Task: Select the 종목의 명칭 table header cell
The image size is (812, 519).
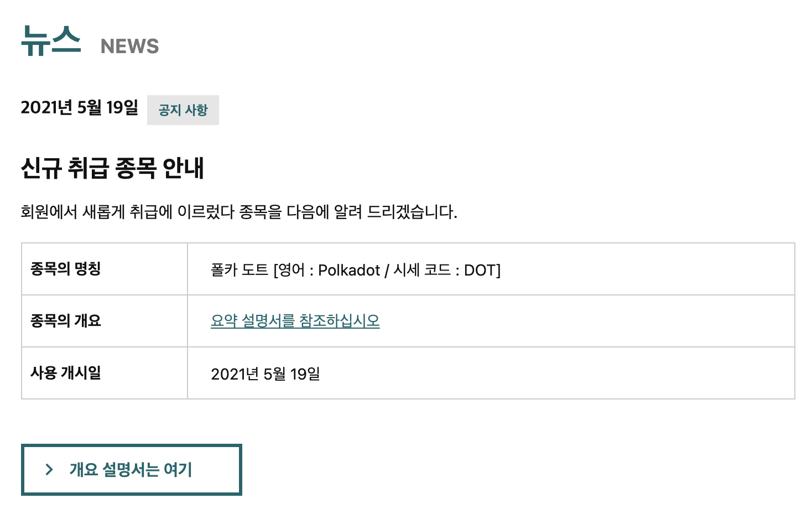Action: click(66, 269)
